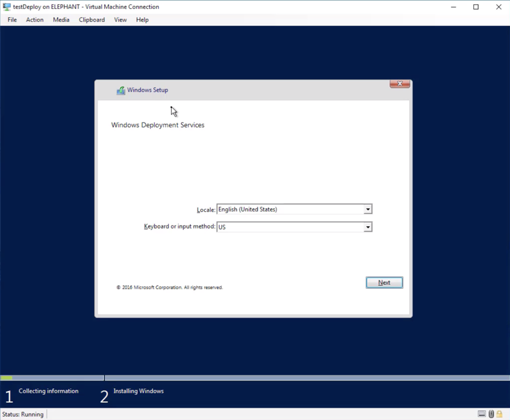Expand the Keyboard or input method dropdown arrow
The height and width of the screenshot is (420, 510).
(x=367, y=227)
